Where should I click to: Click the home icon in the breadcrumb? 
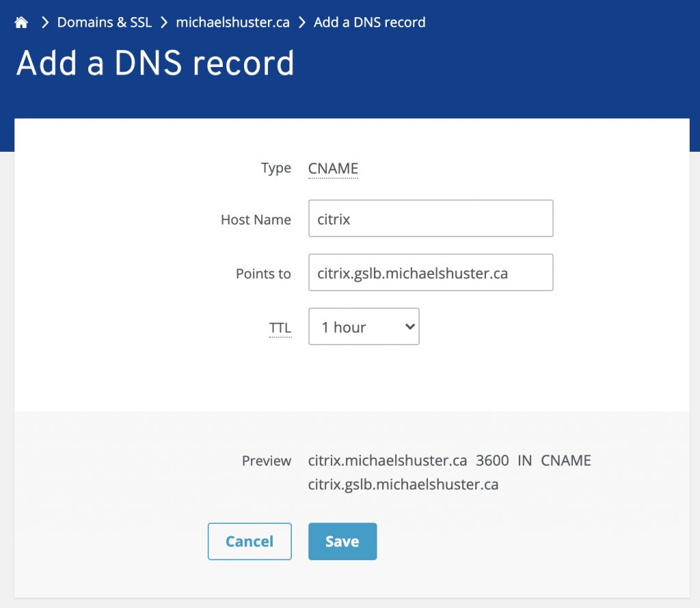click(x=21, y=22)
